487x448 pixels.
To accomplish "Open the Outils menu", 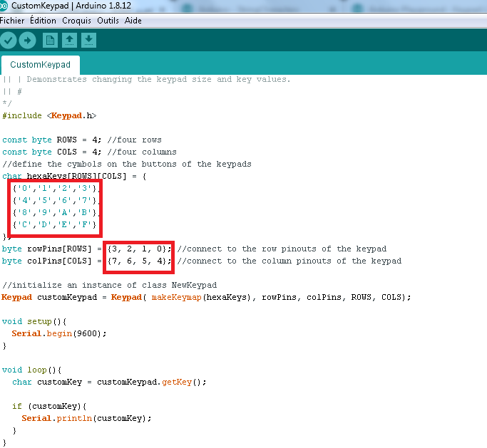I will click(x=108, y=21).
